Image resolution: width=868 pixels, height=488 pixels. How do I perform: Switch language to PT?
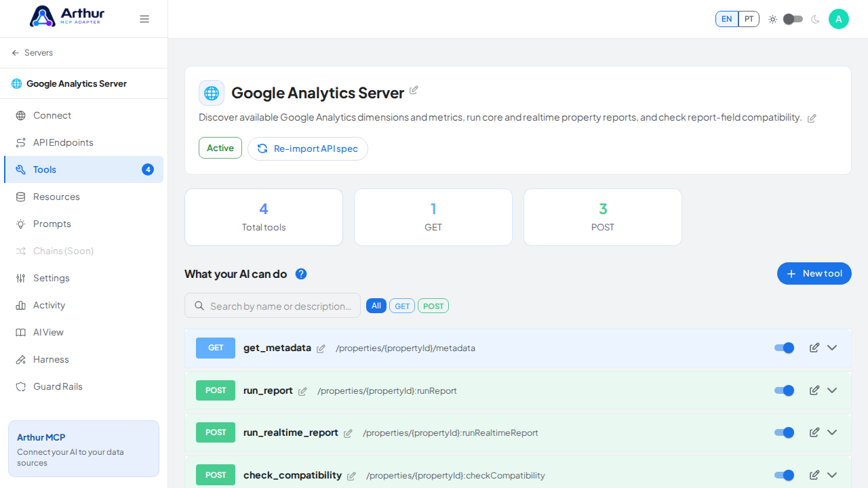(749, 19)
